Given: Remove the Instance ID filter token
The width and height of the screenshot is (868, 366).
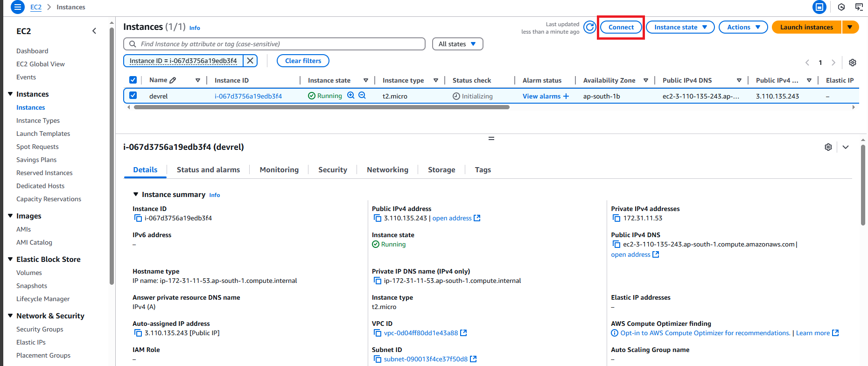Looking at the screenshot, I should click(x=250, y=61).
